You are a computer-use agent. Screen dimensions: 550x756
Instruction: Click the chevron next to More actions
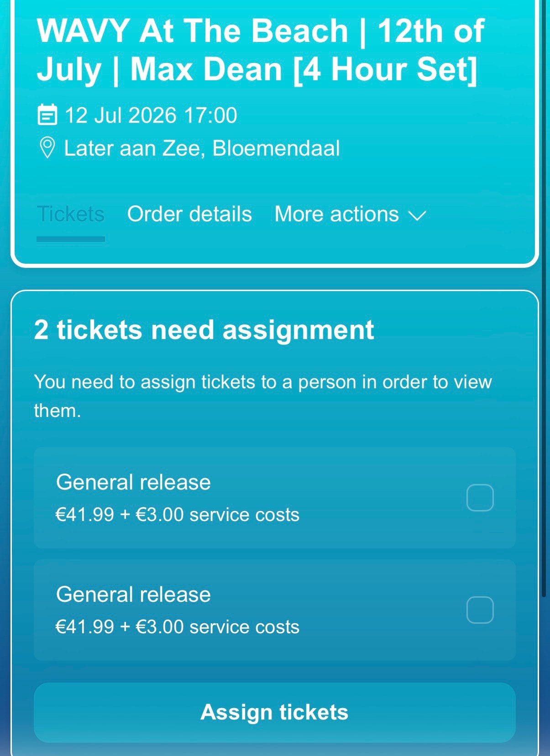tap(417, 216)
